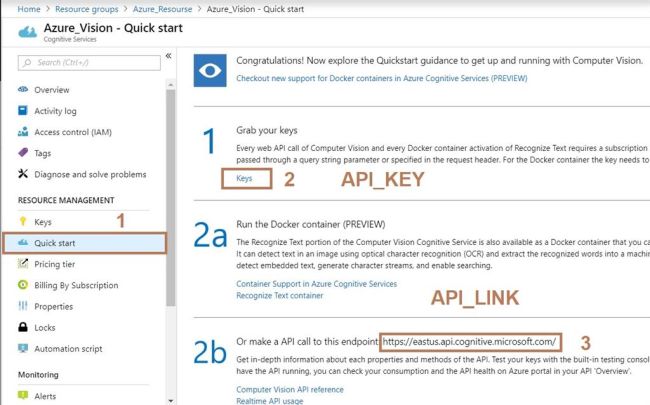
Task: Open Recognize Text container link
Action: click(x=279, y=296)
